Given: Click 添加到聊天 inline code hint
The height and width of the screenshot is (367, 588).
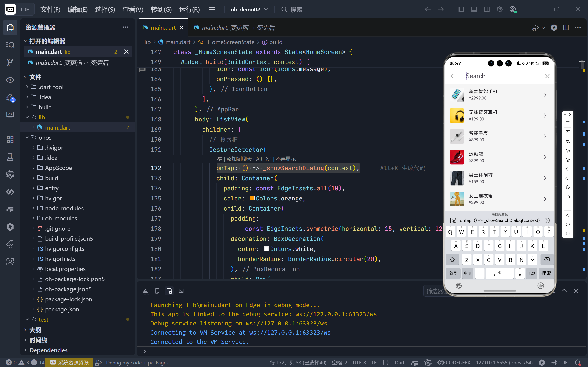Looking at the screenshot, I should (x=239, y=159).
